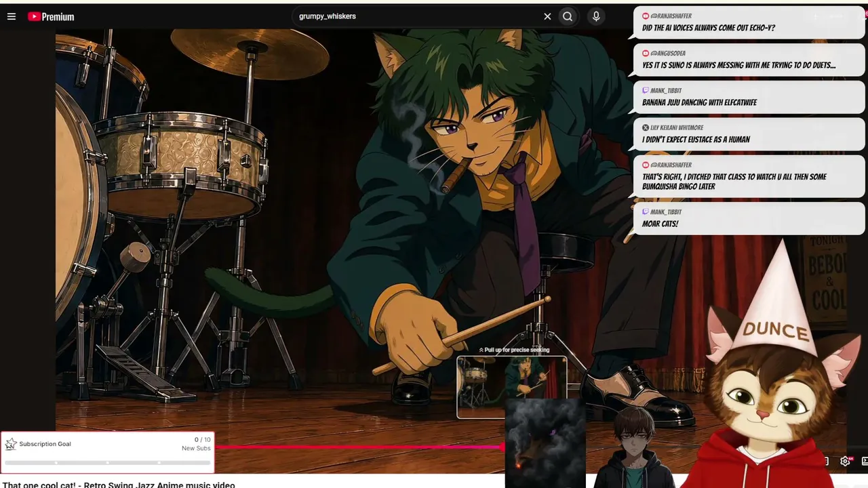Click the @ANGUSODEA chat username
Image resolution: width=868 pixels, height=488 pixels.
[x=667, y=53]
